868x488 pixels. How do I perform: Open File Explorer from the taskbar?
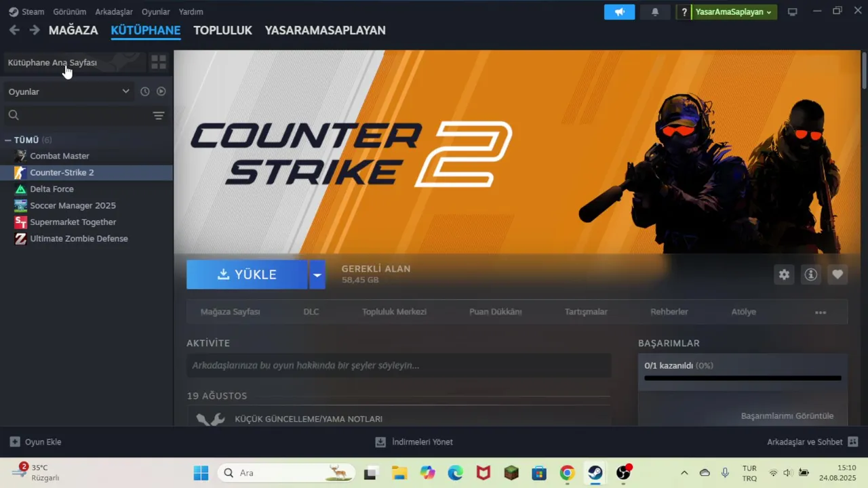[x=399, y=472]
